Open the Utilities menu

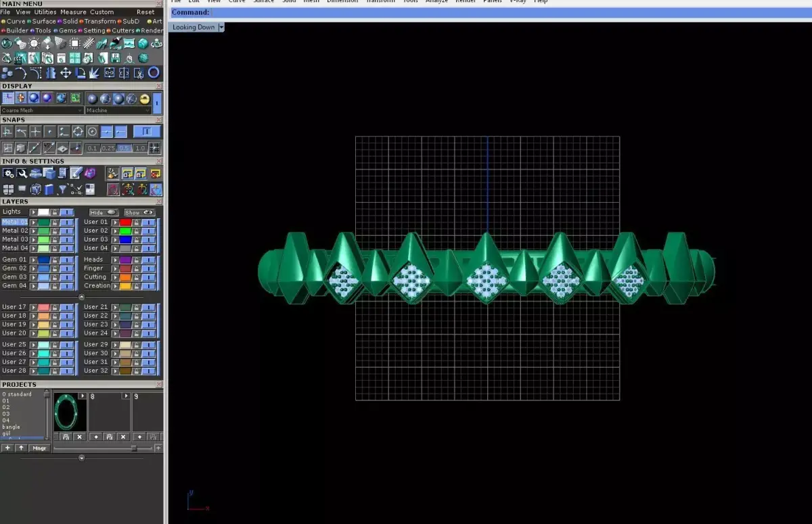[45, 12]
